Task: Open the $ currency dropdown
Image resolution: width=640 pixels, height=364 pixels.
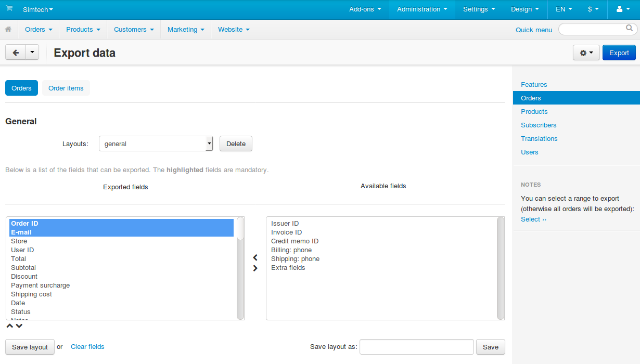Action: click(593, 9)
